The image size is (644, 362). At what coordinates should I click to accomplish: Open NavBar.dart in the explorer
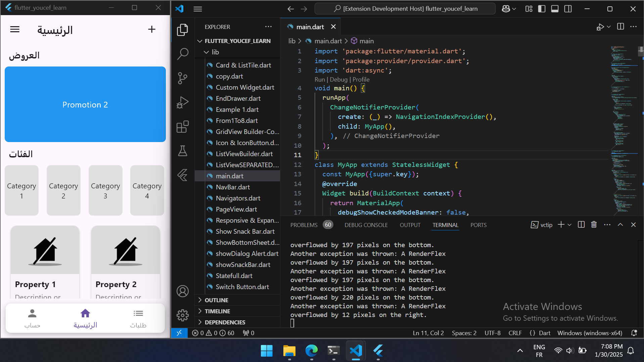click(x=233, y=187)
